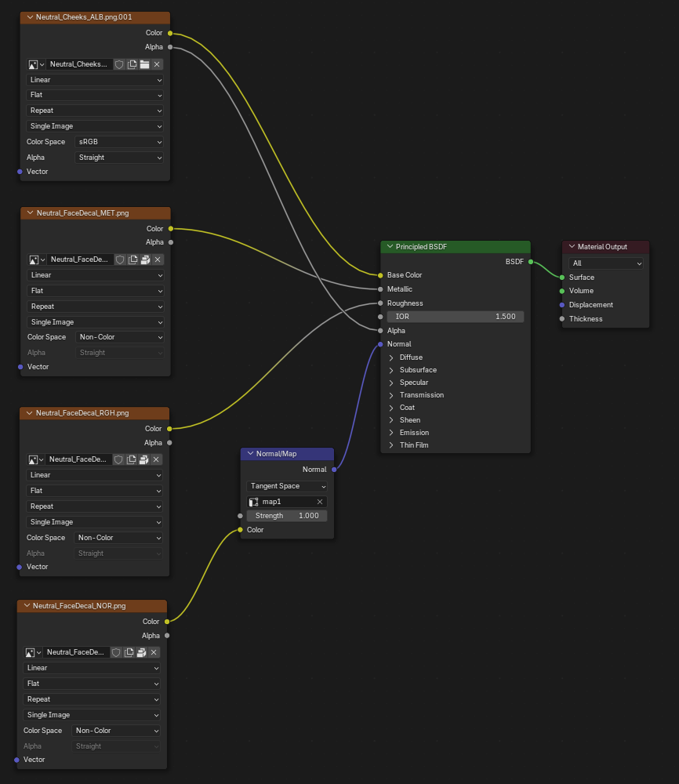Toggle fake user shield in Neutral_FaceDecal_RGH node
679x784 pixels.
pyautogui.click(x=119, y=459)
